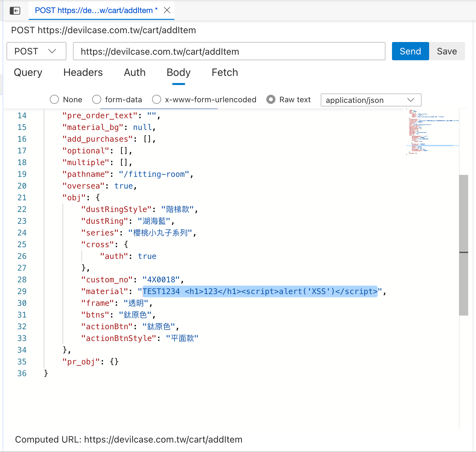Click line number 21 in the gutter
The width and height of the screenshot is (476, 452).
[22, 197]
